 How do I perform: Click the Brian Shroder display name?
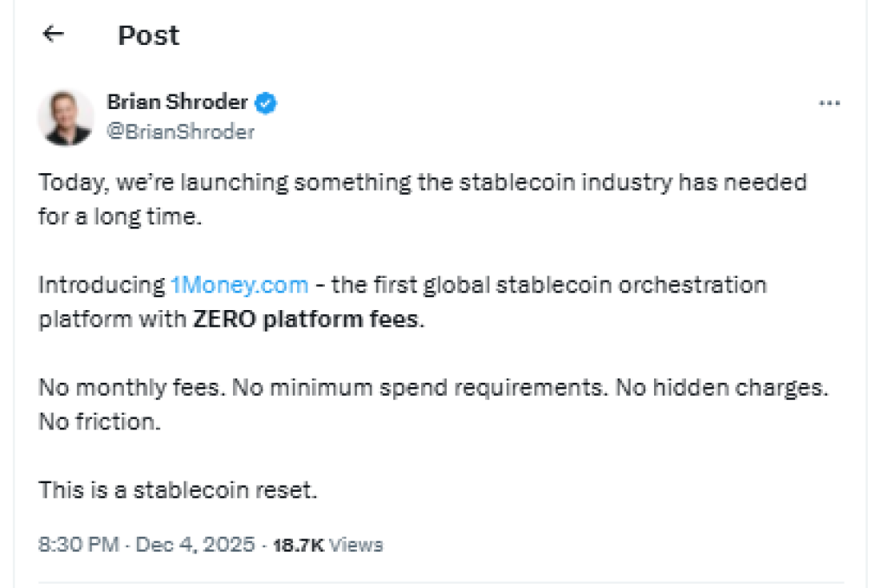point(178,102)
